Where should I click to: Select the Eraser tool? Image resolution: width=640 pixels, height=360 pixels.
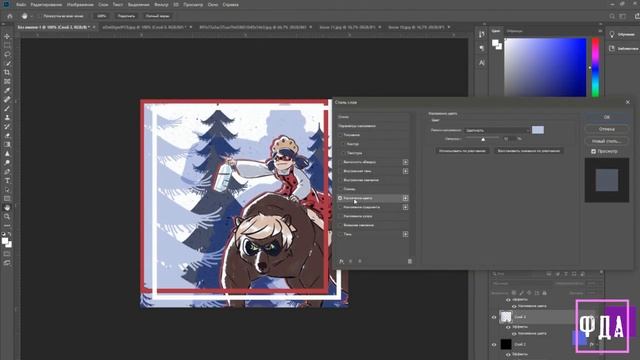[x=7, y=135]
